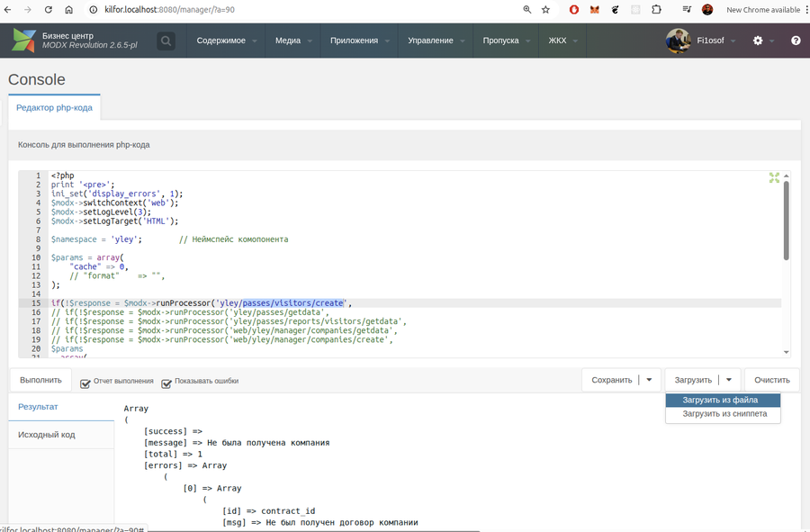810x532 pixels.
Task: Bookmark this page with star icon
Action: [545, 10]
